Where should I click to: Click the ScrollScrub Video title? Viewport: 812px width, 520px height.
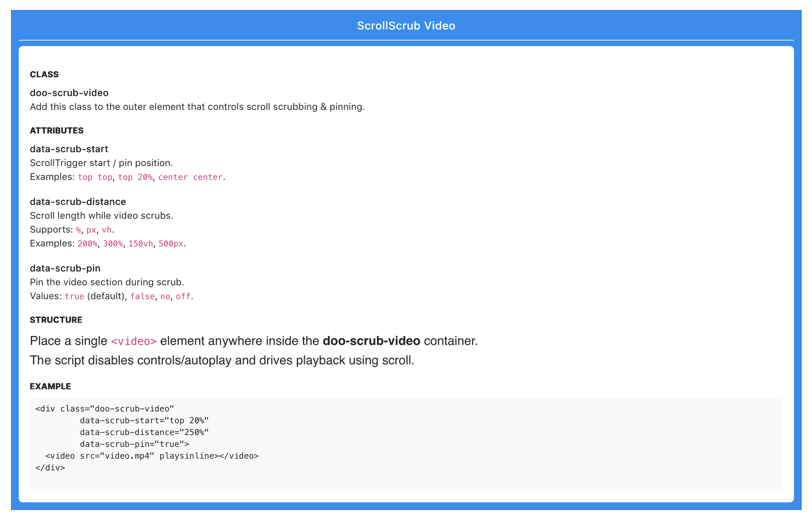pyautogui.click(x=406, y=26)
